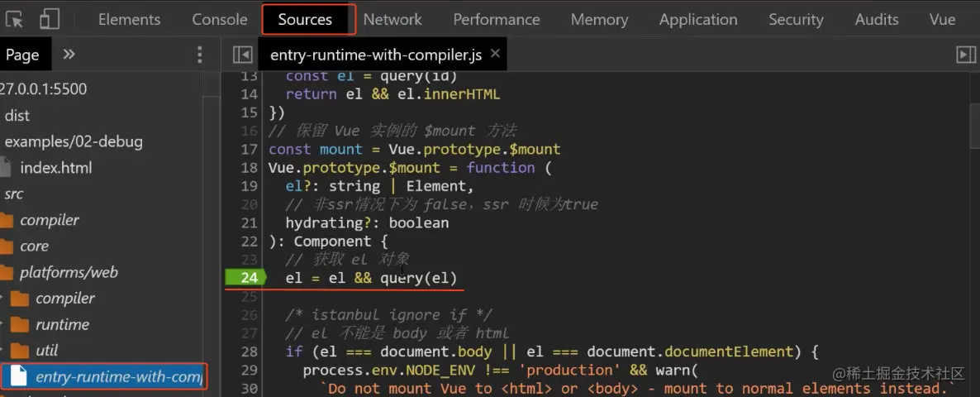Image resolution: width=980 pixels, height=397 pixels.
Task: Open the Vue devtools tab
Action: tap(942, 19)
